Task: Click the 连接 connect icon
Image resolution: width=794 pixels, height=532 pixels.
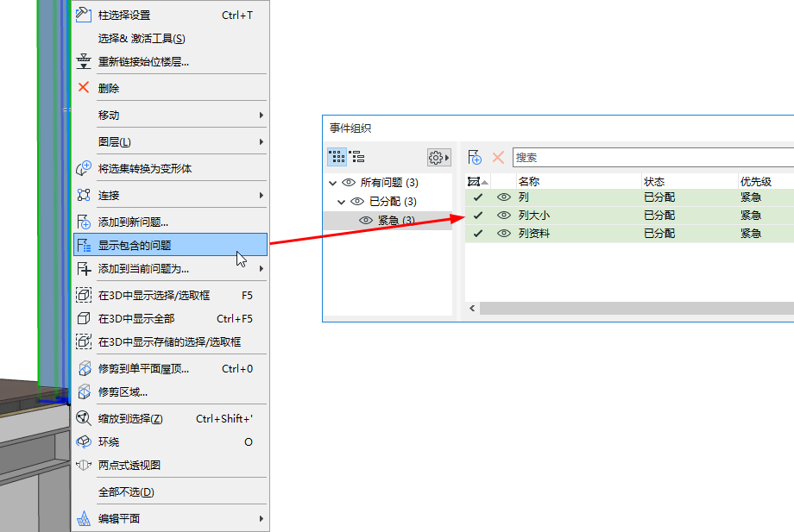Action: (84, 195)
